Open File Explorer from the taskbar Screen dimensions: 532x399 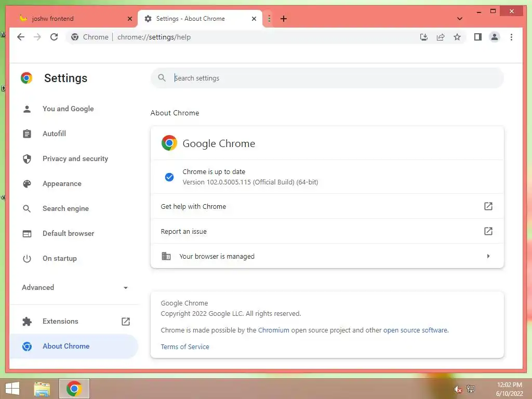tap(42, 389)
